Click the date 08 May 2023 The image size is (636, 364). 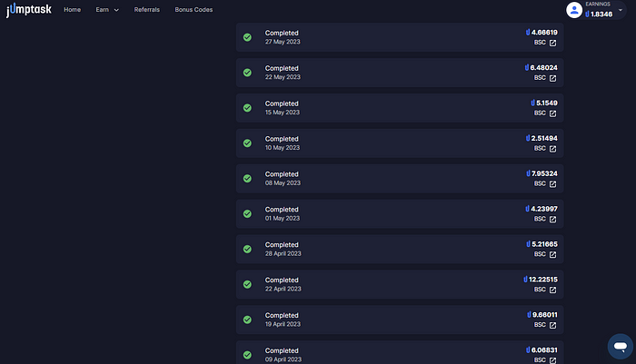(x=283, y=182)
